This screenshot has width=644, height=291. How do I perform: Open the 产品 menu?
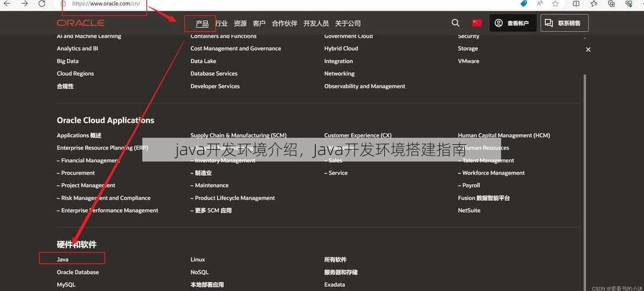click(202, 24)
